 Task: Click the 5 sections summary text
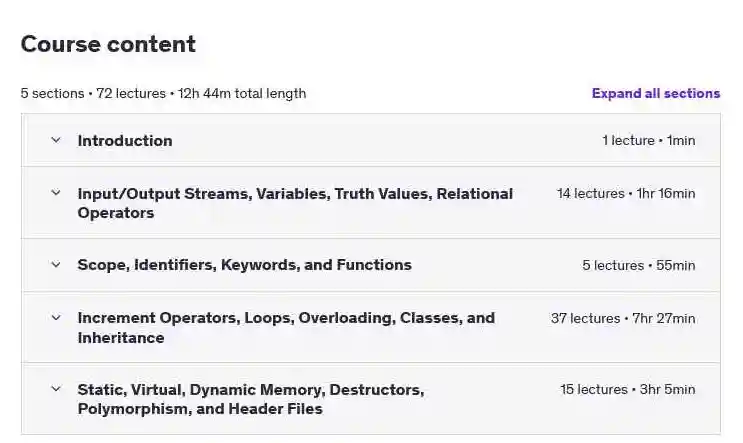[53, 93]
